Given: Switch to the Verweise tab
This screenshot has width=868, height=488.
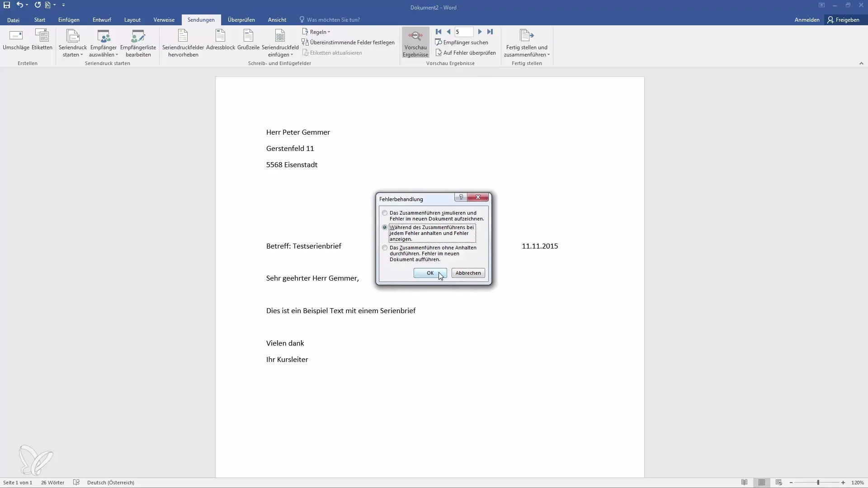Looking at the screenshot, I should (164, 20).
